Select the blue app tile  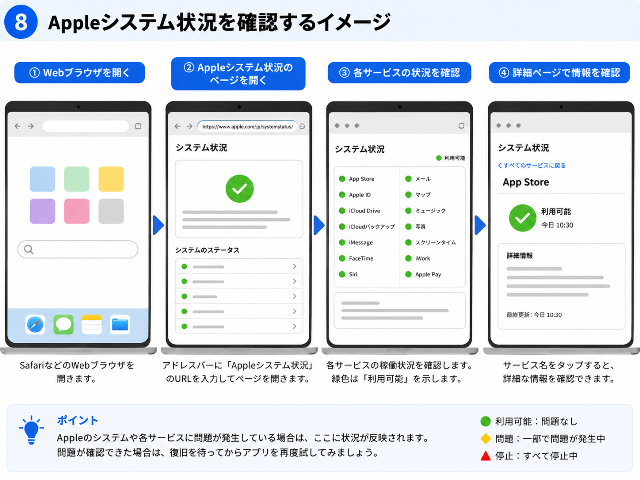pos(42,179)
